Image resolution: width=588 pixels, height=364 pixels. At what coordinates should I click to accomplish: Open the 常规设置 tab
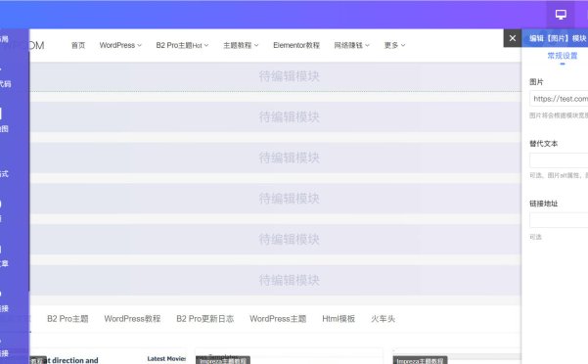(x=563, y=56)
